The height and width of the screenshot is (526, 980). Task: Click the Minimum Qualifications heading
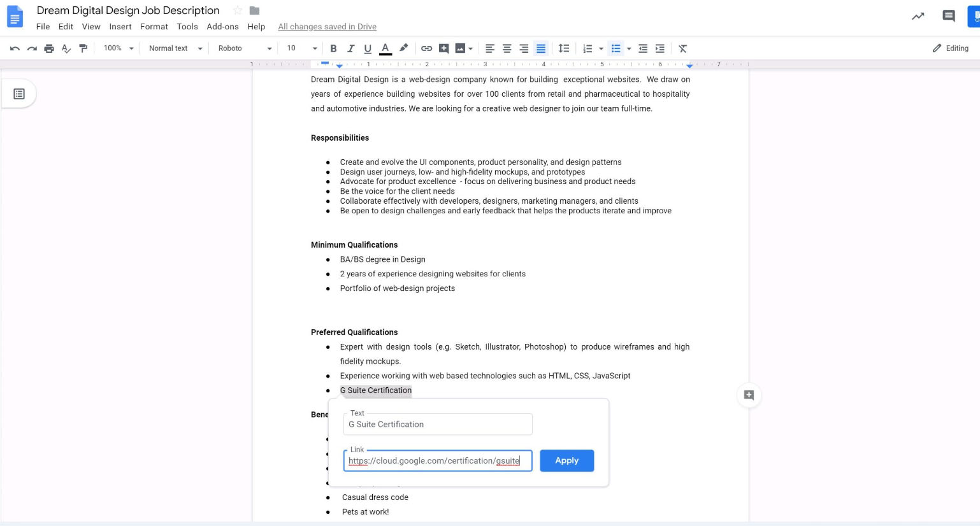[x=354, y=245]
